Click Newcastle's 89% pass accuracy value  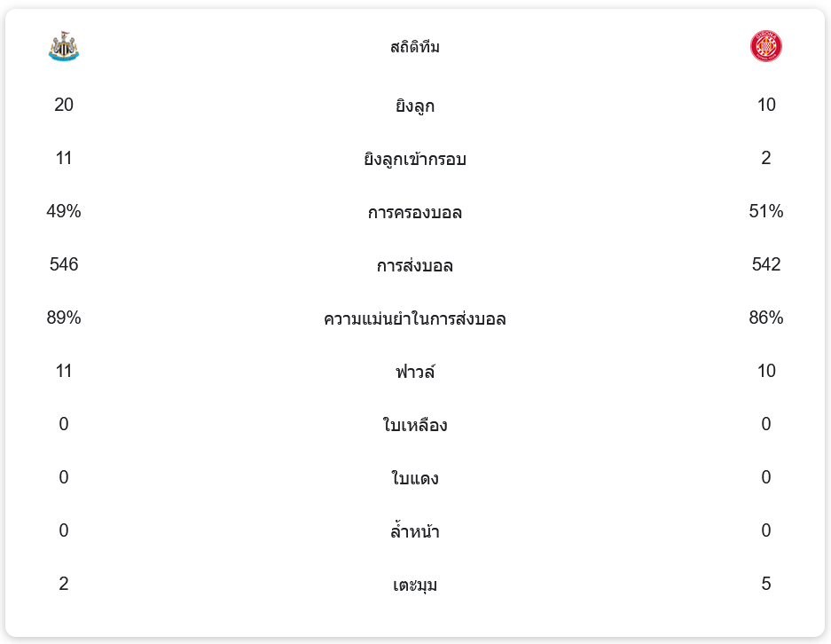(x=64, y=318)
